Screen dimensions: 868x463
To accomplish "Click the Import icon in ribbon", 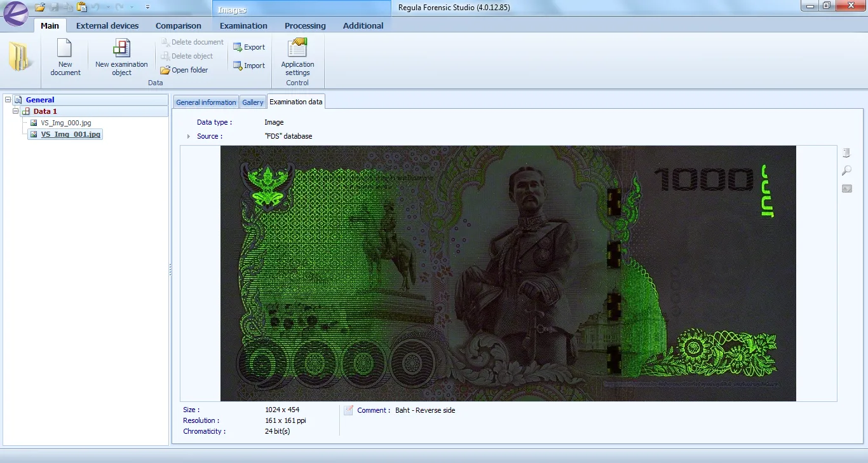I will [x=238, y=66].
